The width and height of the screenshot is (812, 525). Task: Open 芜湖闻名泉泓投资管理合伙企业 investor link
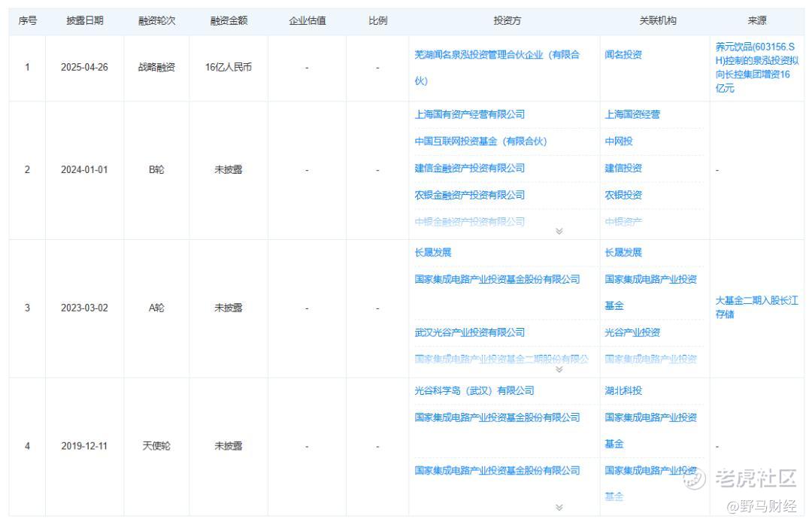tap(497, 68)
